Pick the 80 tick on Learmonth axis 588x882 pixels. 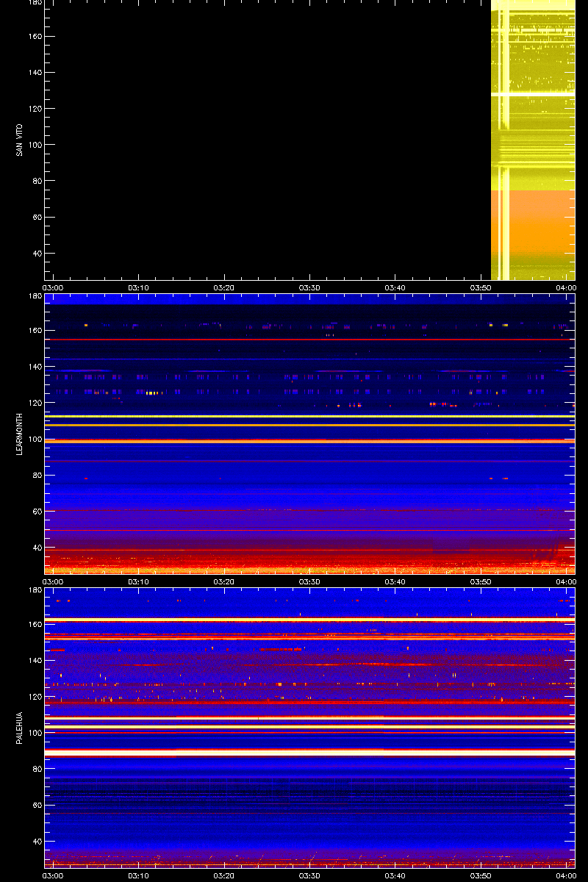(x=37, y=475)
